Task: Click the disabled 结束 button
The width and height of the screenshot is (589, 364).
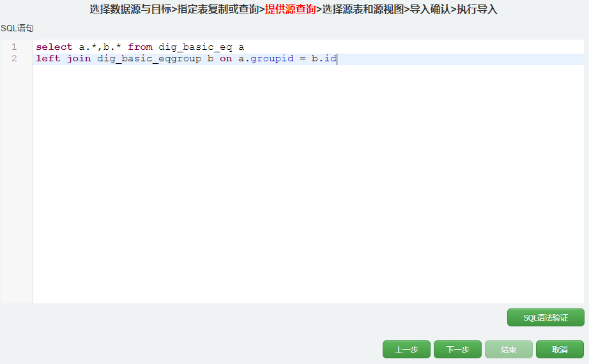Action: coord(509,349)
